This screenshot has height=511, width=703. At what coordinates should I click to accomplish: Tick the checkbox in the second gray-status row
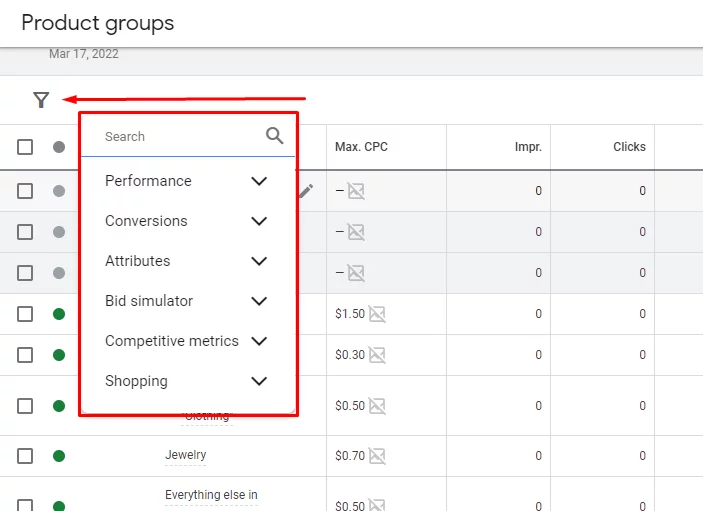25,232
